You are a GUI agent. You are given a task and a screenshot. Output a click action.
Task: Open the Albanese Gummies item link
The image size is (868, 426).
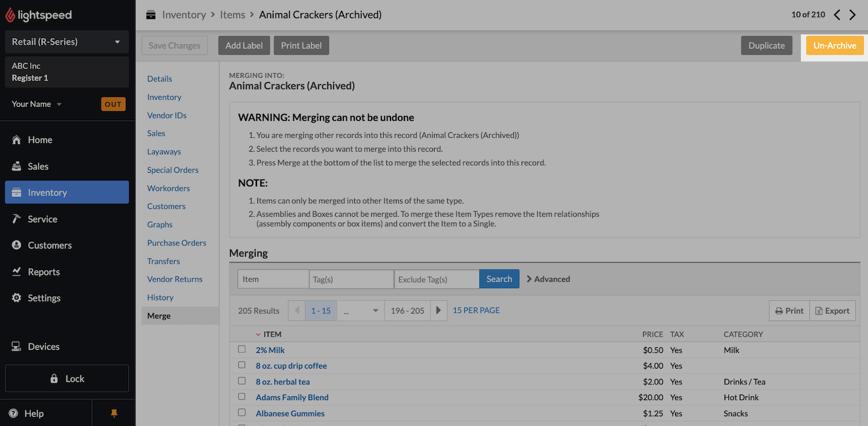290,413
